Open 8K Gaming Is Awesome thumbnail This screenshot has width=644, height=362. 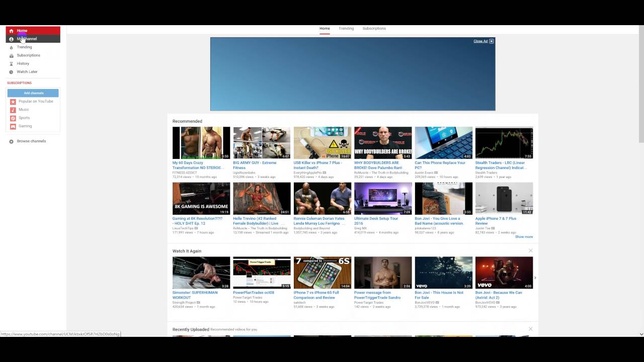pos(201,199)
